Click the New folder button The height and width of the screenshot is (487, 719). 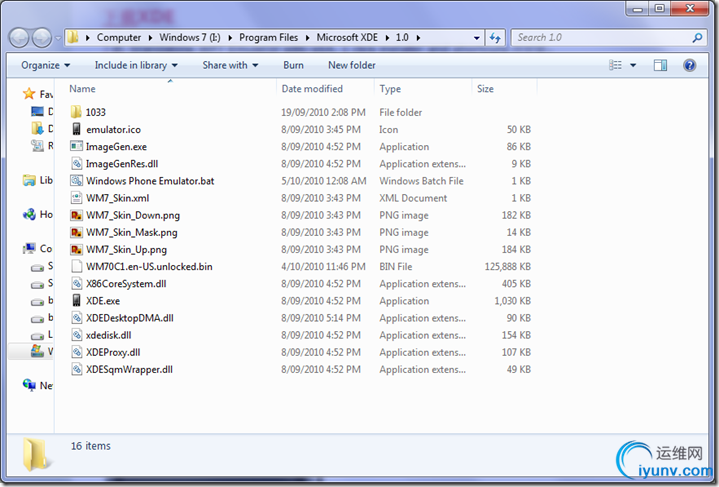[x=352, y=65]
